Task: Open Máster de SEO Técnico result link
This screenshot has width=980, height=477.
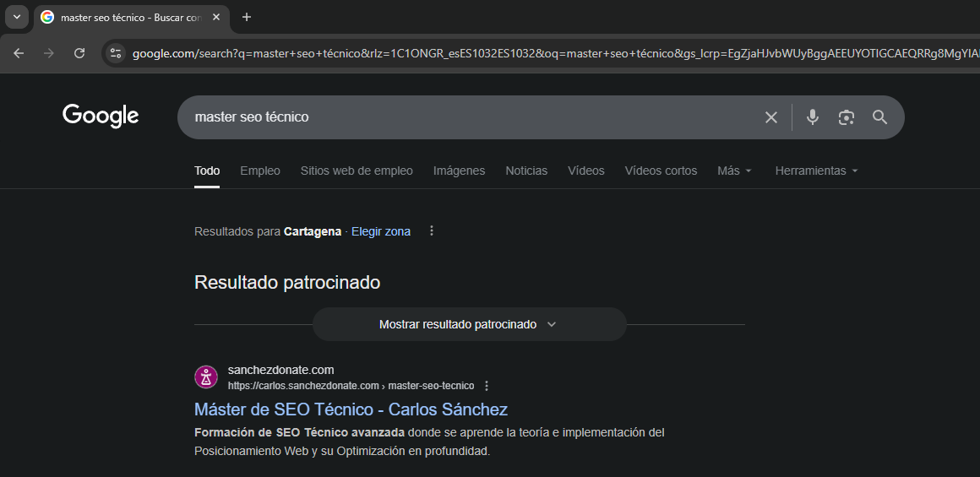Action: point(351,409)
